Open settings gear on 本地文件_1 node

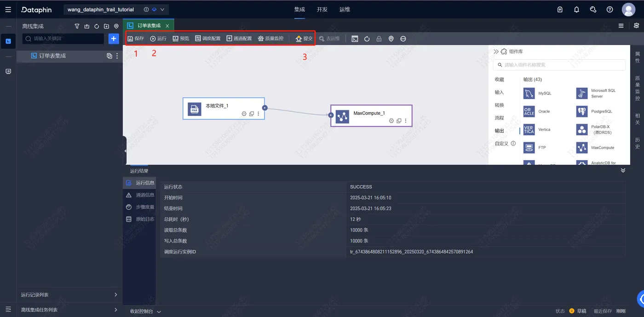pyautogui.click(x=244, y=114)
